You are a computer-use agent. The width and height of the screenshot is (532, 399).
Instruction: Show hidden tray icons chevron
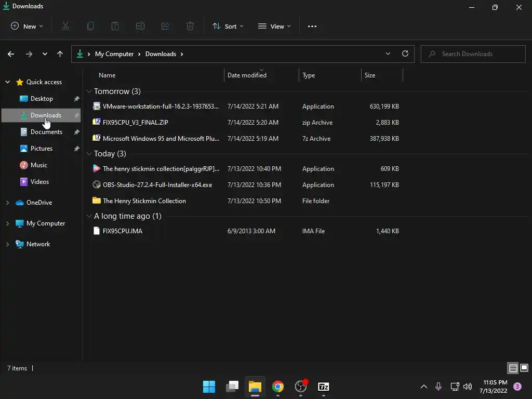(424, 387)
